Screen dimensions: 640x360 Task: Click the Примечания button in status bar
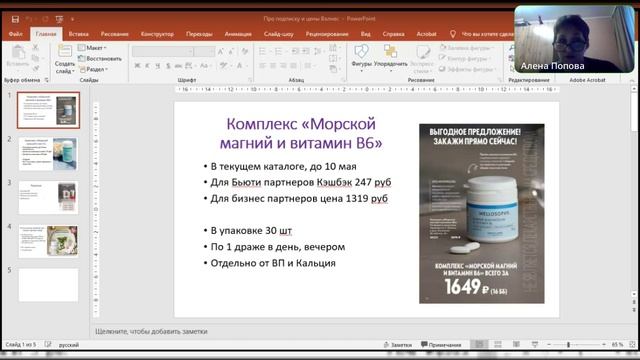click(x=441, y=345)
